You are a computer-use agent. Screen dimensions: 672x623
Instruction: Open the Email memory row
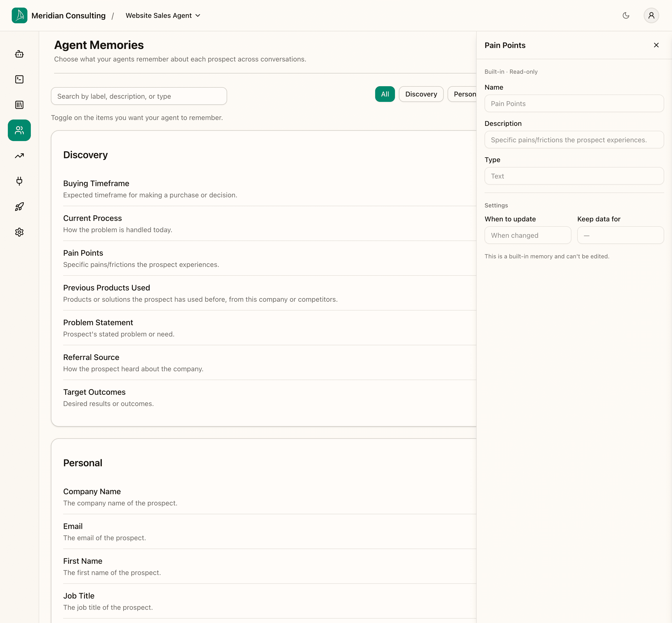coord(269,531)
